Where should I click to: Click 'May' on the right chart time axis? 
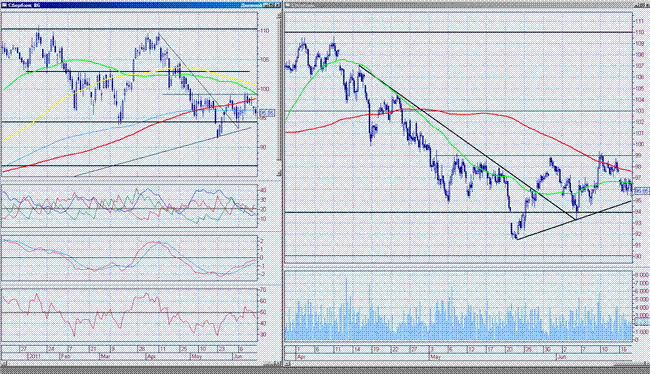click(x=435, y=357)
